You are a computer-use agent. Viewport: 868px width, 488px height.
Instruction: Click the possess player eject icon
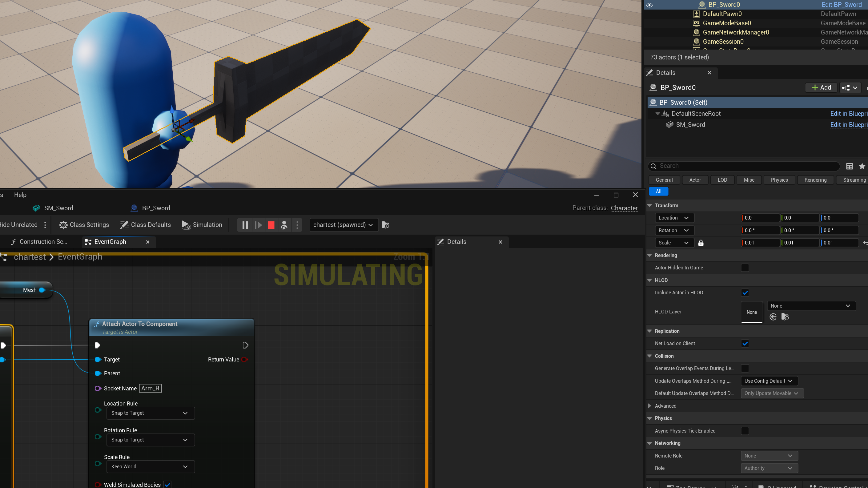[x=284, y=225]
